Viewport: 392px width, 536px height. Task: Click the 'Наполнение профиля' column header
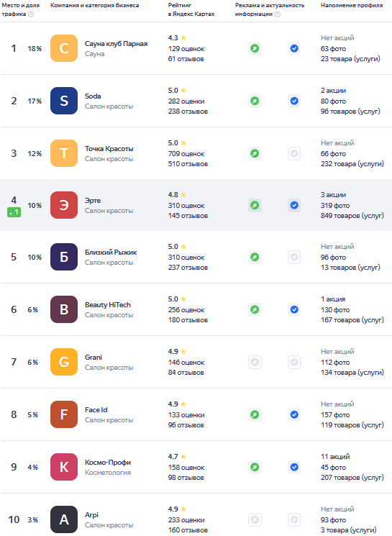[352, 6]
